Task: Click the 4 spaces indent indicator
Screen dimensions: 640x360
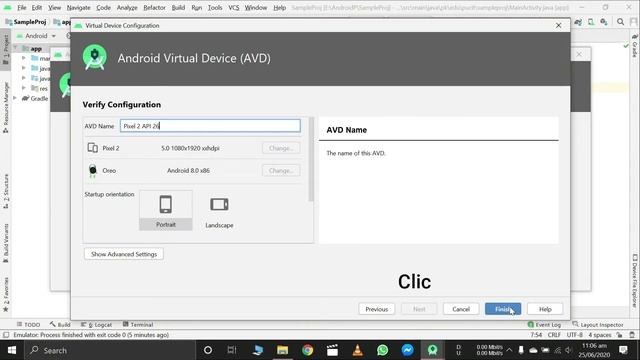Action: pos(600,335)
